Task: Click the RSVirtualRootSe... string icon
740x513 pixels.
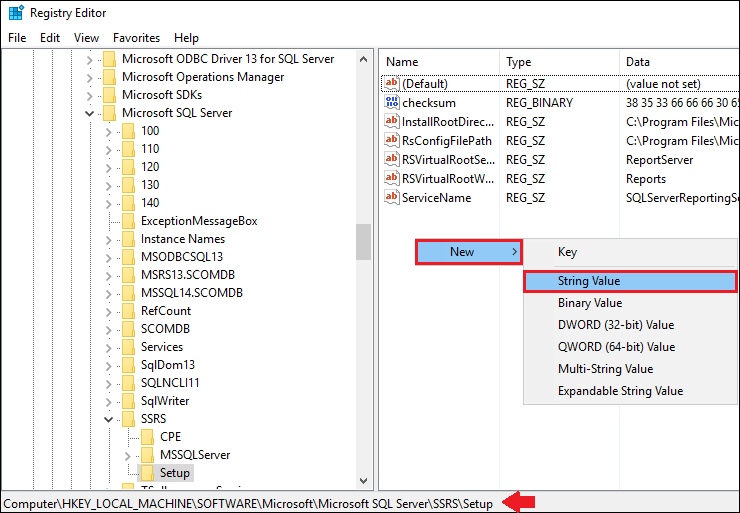Action: pyautogui.click(x=392, y=160)
